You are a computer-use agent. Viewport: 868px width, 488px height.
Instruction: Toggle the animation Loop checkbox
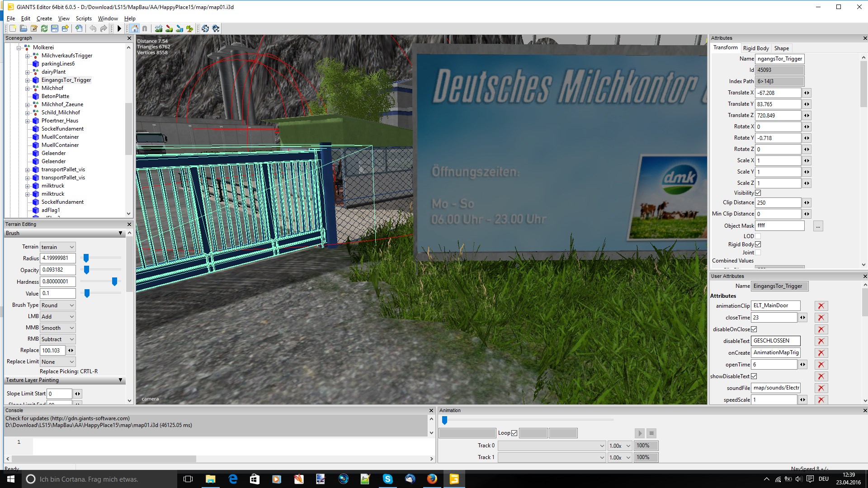click(x=514, y=433)
